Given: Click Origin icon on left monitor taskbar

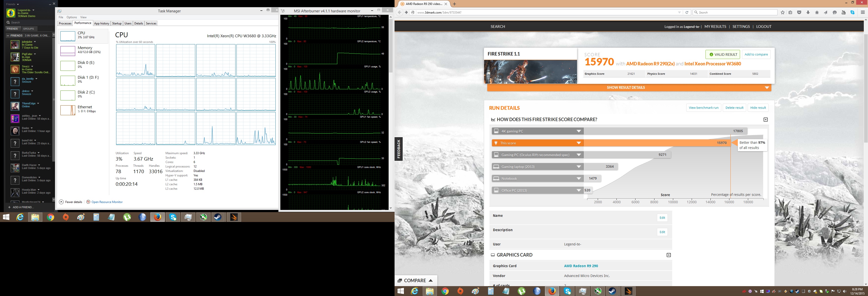Looking at the screenshot, I should 66,218.
